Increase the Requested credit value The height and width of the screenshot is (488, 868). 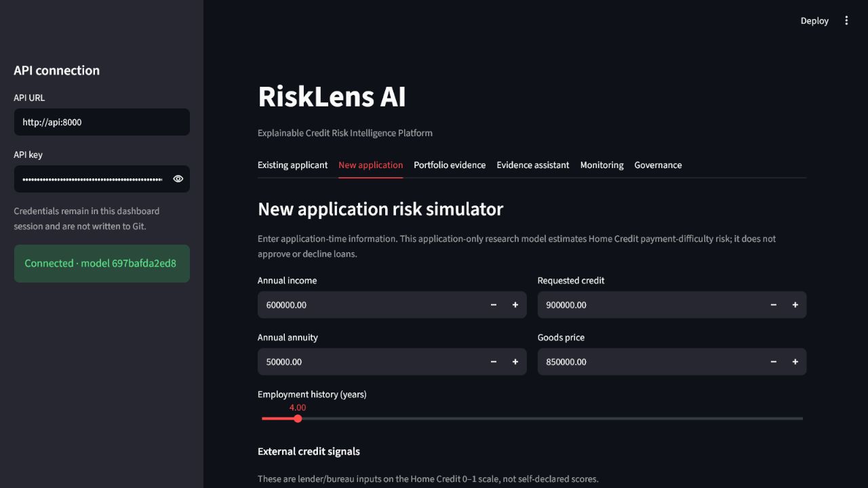795,305
